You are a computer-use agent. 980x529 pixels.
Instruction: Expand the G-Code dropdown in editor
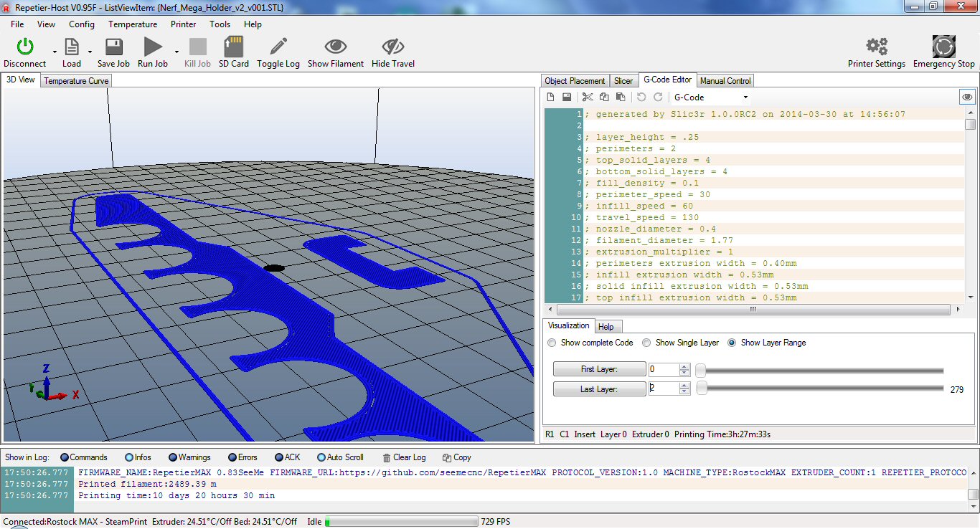point(745,97)
